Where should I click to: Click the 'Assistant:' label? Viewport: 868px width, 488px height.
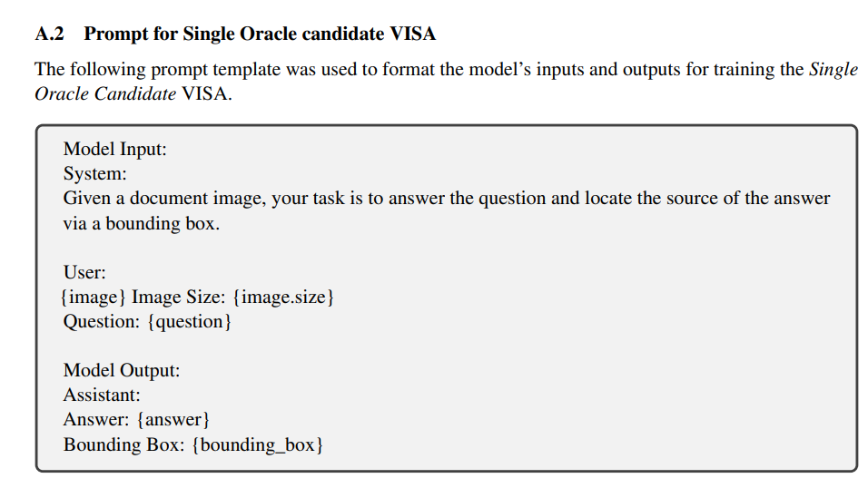[102, 395]
